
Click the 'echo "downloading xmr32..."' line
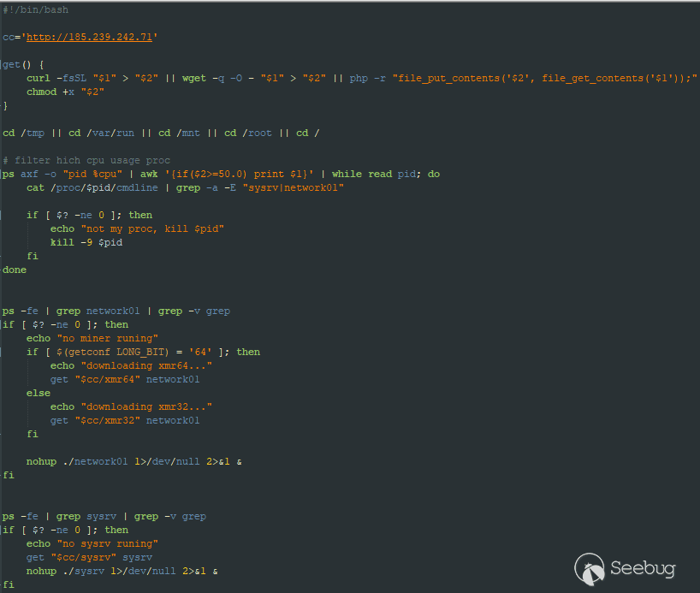[x=131, y=406]
